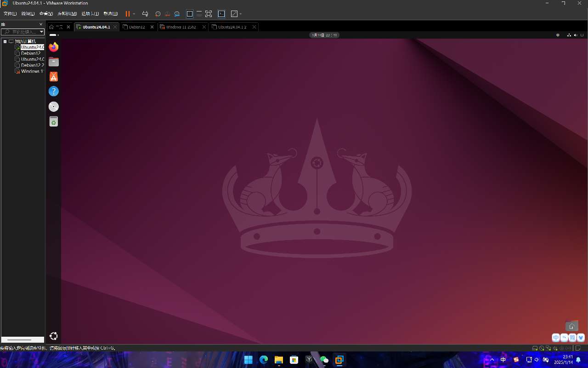This screenshot has height=368, width=588.
Task: Open Help in the Ubuntu dock
Action: [x=54, y=92]
